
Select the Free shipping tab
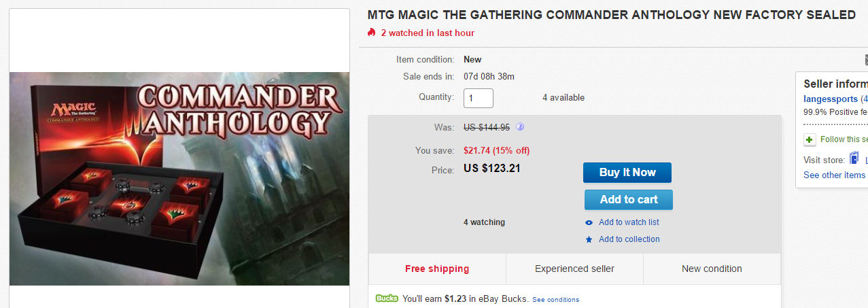point(437,269)
